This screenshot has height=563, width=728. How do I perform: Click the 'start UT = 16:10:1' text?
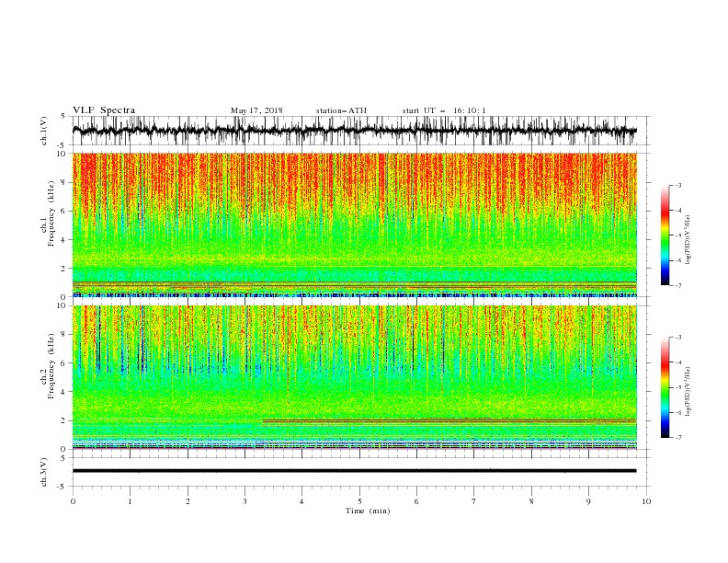click(x=444, y=110)
